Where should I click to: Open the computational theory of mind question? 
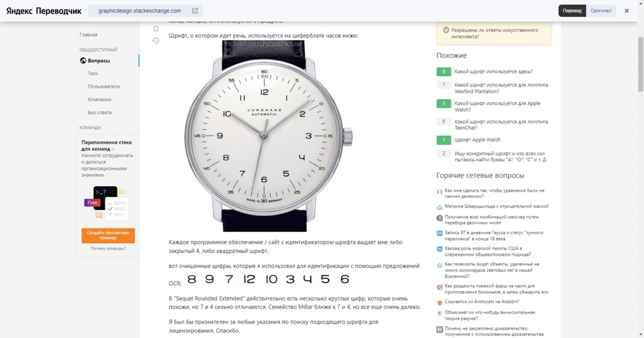490,315
